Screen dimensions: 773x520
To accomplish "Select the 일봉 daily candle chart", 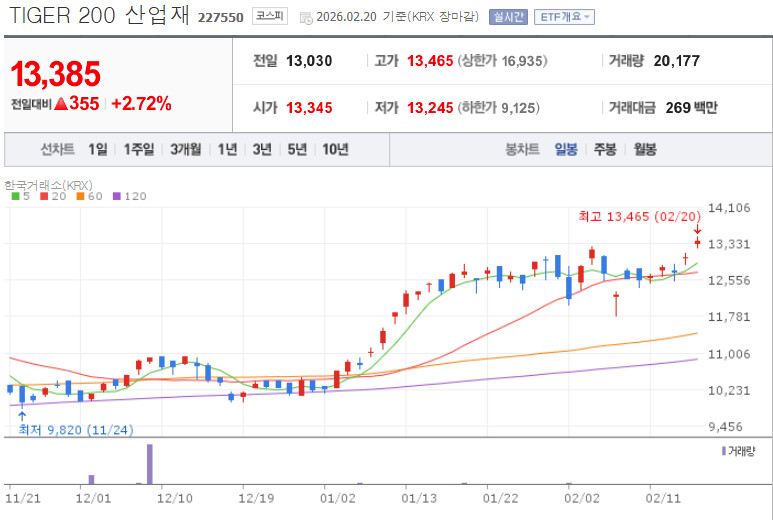I will pos(566,149).
